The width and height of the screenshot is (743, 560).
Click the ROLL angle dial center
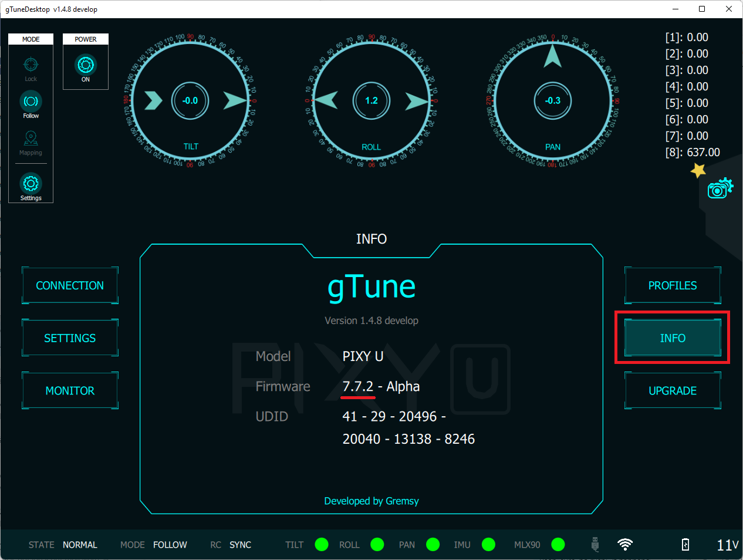click(372, 101)
